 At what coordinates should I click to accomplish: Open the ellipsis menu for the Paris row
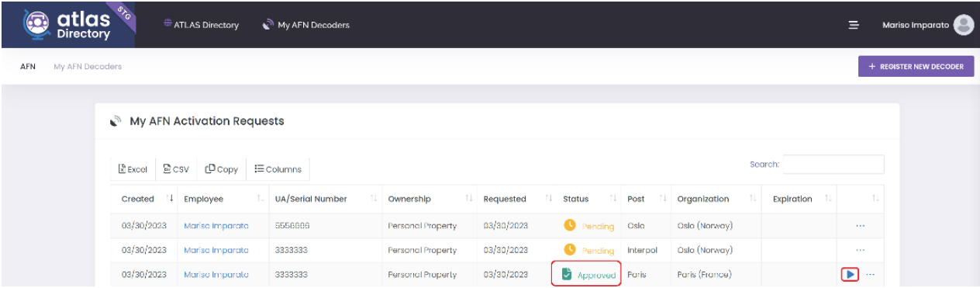pyautogui.click(x=870, y=274)
